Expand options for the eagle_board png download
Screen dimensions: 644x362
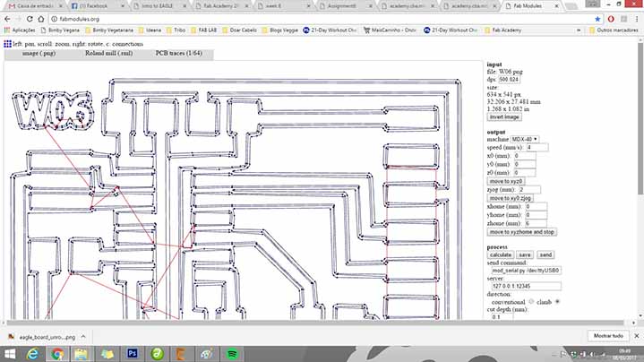coord(83,337)
